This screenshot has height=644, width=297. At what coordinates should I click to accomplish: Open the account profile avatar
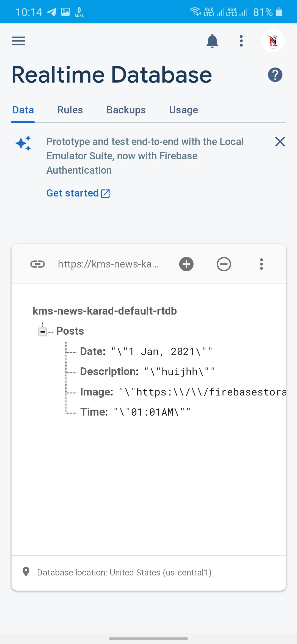(273, 41)
